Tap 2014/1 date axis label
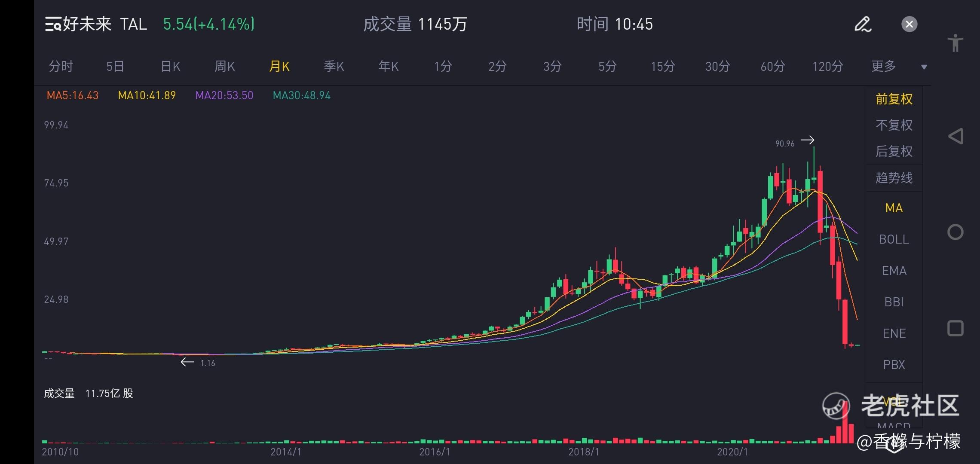This screenshot has height=464, width=980. pos(286,452)
